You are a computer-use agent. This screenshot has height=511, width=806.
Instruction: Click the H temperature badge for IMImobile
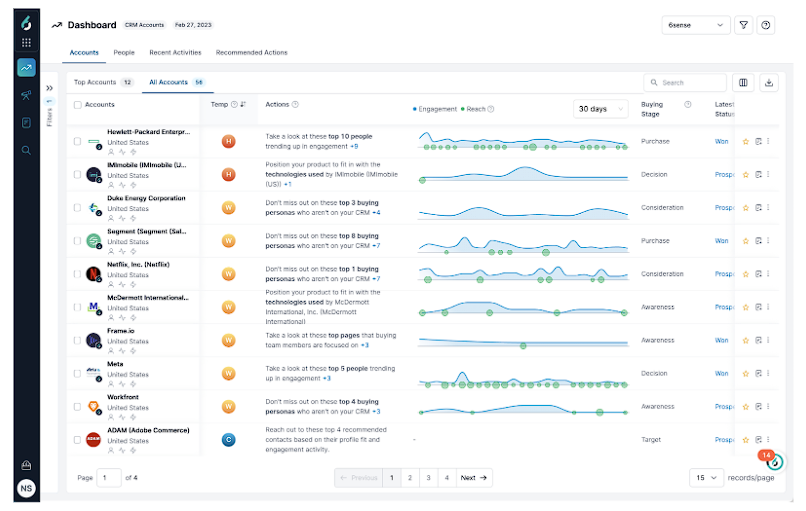(x=228, y=175)
